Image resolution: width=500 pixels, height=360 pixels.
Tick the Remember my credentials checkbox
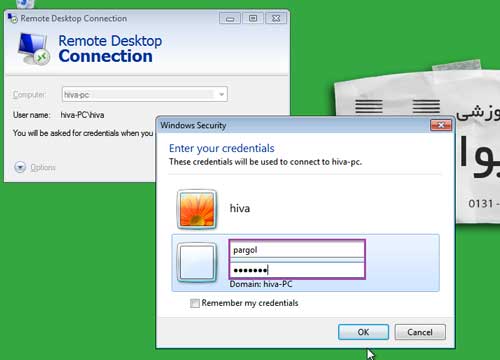click(x=195, y=303)
